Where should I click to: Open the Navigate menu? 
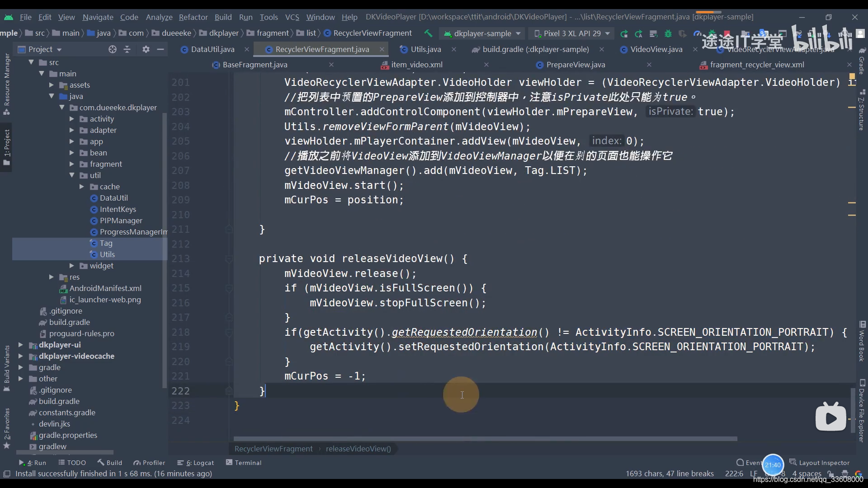(98, 17)
